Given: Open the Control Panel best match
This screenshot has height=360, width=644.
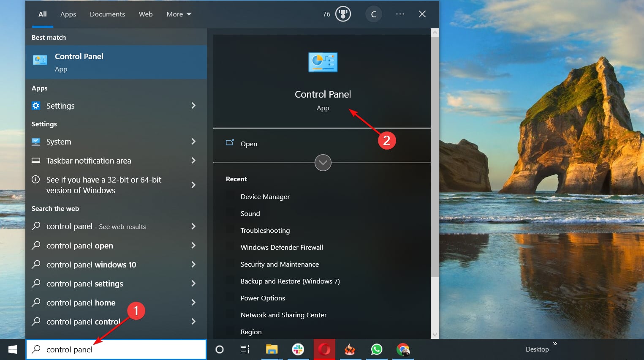Looking at the screenshot, I should coord(116,62).
